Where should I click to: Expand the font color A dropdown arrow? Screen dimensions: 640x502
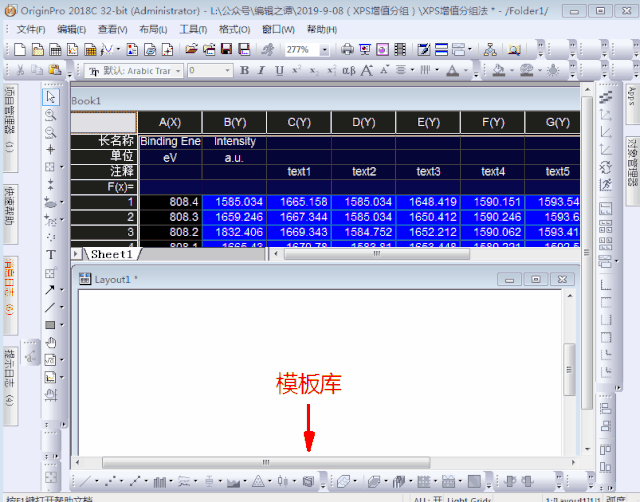pyautogui.click(x=466, y=71)
